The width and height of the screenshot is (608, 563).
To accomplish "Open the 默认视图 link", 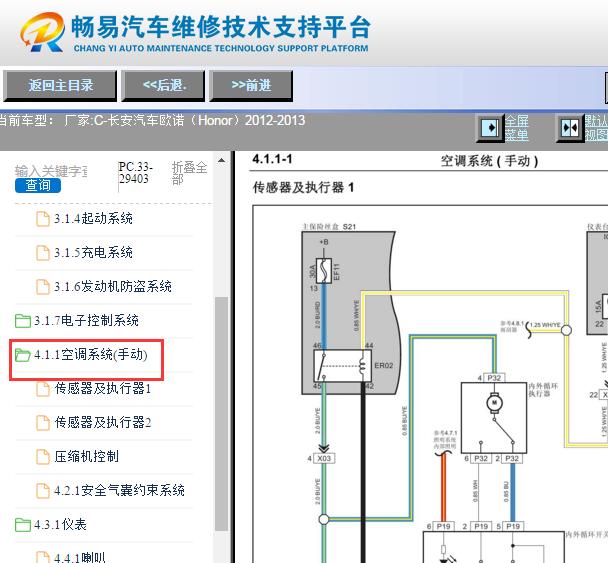I will 596,128.
